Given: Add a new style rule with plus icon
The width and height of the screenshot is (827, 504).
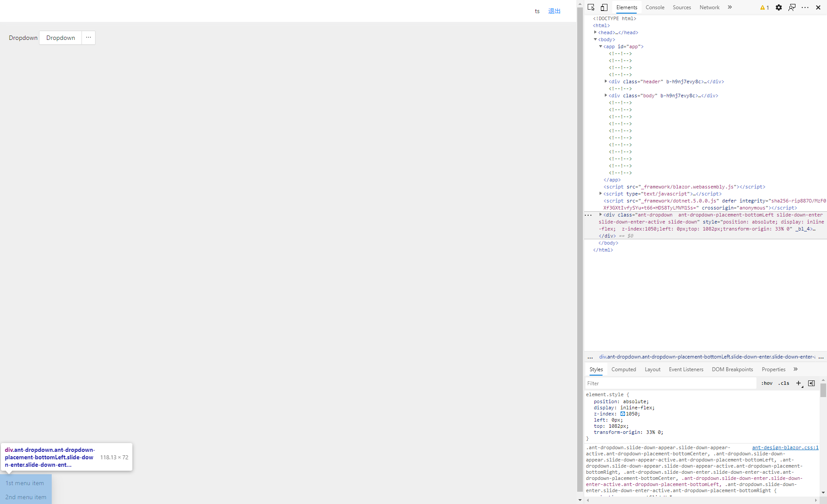Looking at the screenshot, I should coord(799,383).
